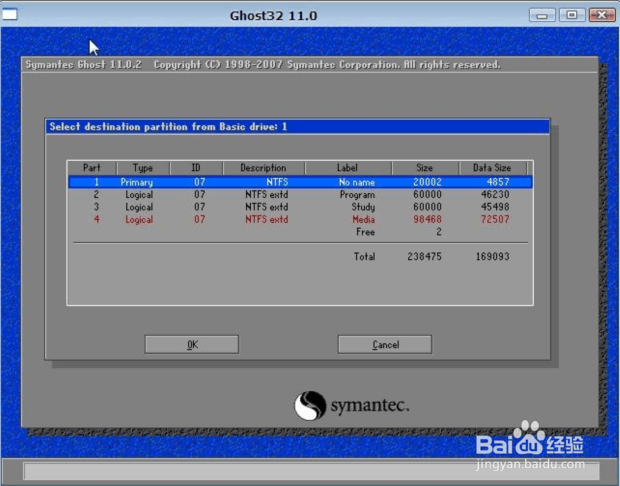620x486 pixels.
Task: Select partition 3 labeled Study
Action: 301,207
